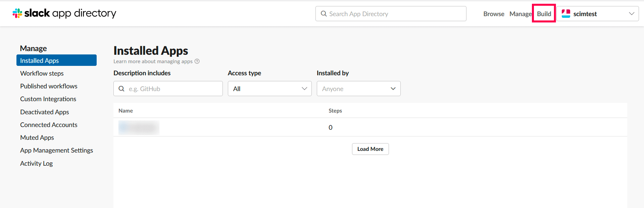Open Learn more about managing apps link
Screen dimensions: 644x208
[x=153, y=61]
